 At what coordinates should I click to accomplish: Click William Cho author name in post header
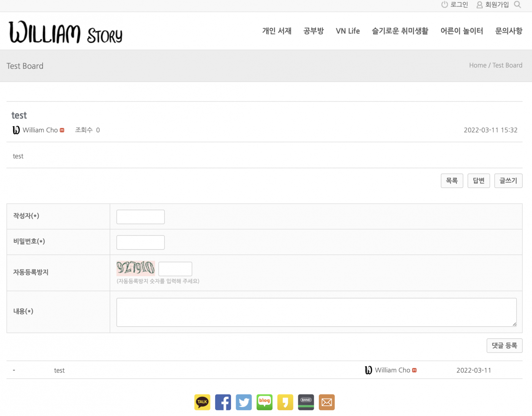[40, 130]
